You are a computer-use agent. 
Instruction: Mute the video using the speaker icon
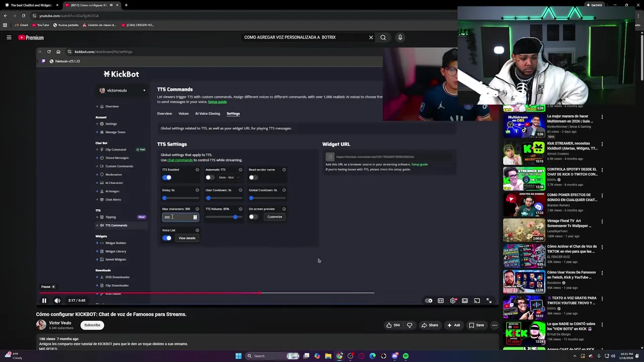point(57,301)
